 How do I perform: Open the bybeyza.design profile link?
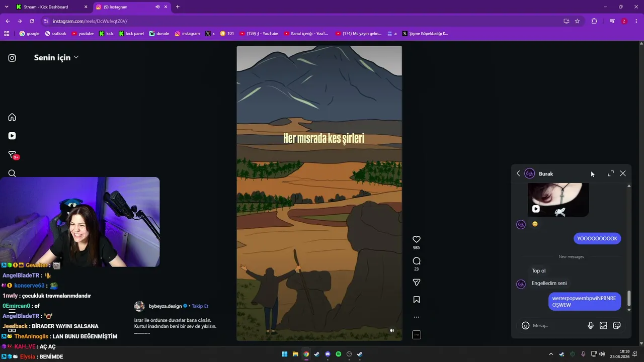165,306
